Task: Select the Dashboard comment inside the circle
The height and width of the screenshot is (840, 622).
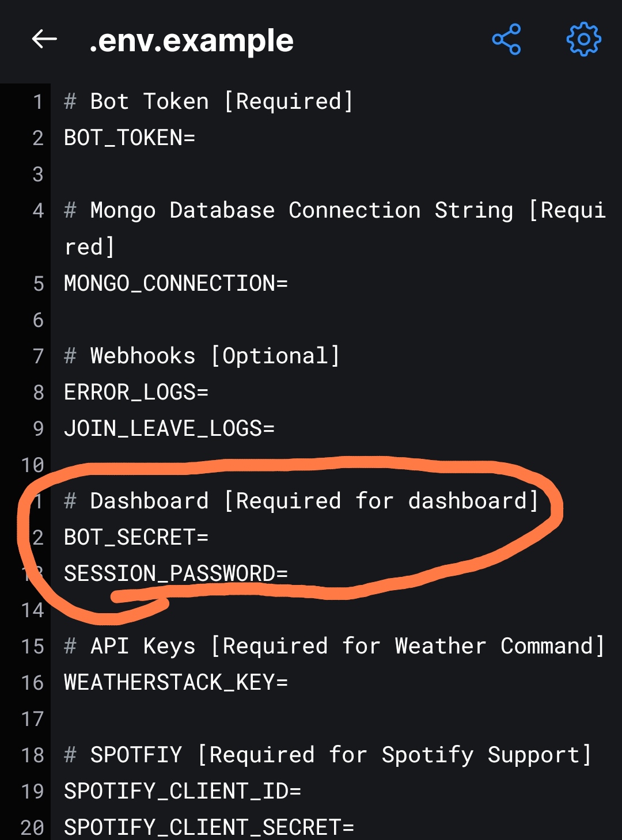Action: coord(299,500)
